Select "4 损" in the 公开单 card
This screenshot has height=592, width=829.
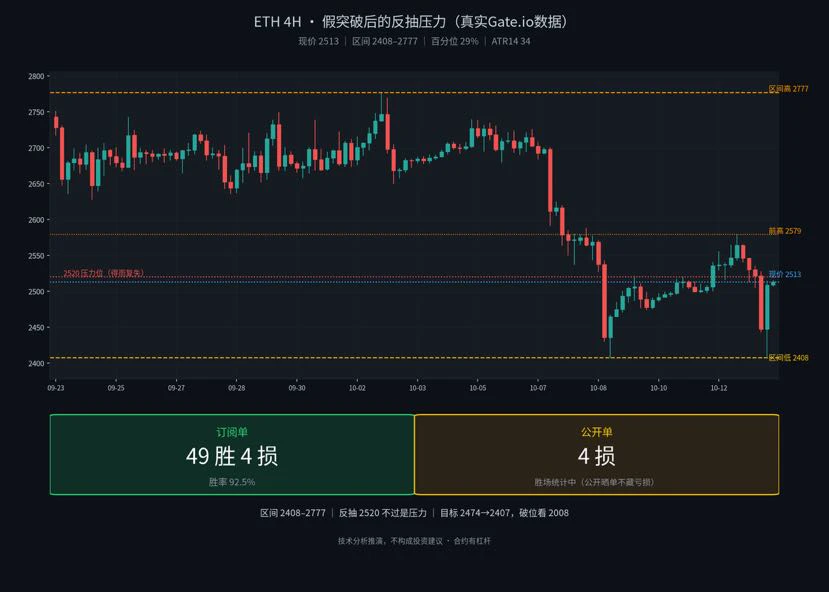[x=596, y=456]
